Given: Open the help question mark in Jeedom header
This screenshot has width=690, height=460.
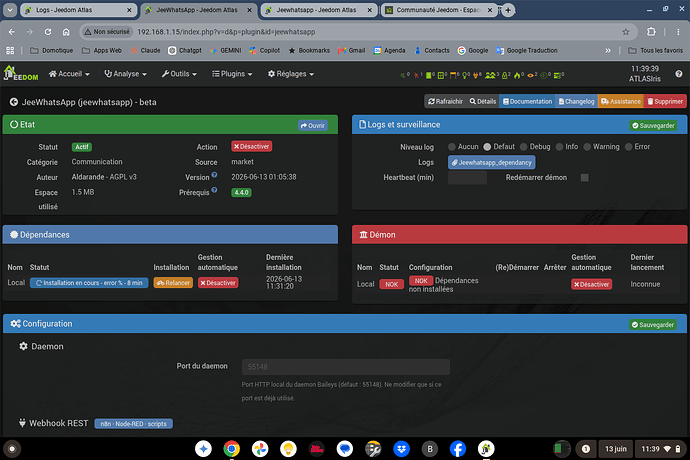Looking at the screenshot, I should (679, 74).
